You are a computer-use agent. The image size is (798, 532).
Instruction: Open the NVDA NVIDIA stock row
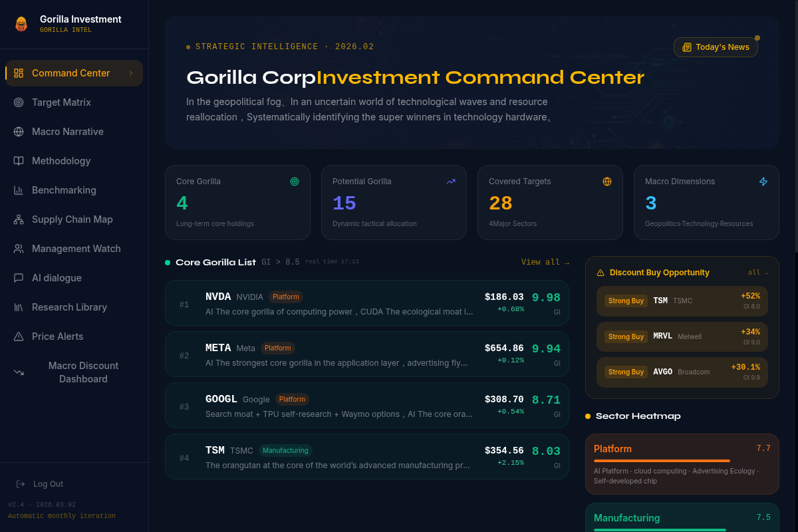pyautogui.click(x=367, y=303)
